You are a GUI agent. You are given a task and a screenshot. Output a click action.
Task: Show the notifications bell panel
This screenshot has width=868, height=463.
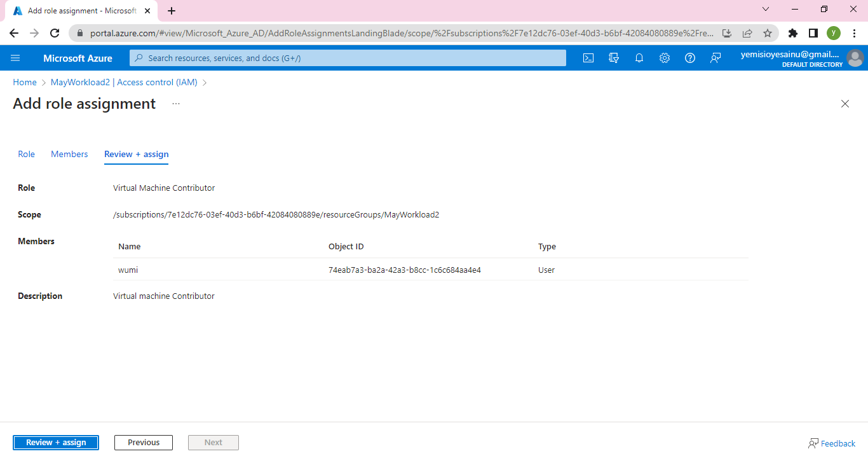tap(639, 58)
